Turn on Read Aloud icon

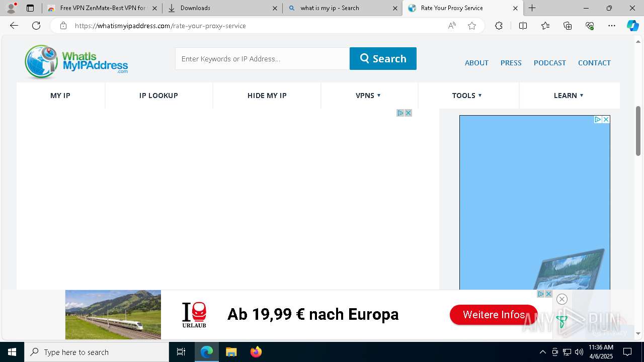pos(452,26)
